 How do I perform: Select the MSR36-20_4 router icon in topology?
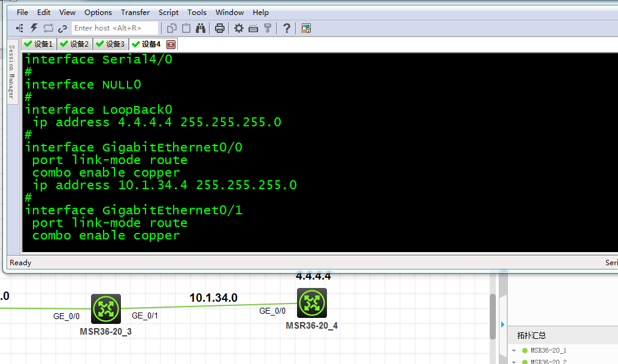point(312,303)
